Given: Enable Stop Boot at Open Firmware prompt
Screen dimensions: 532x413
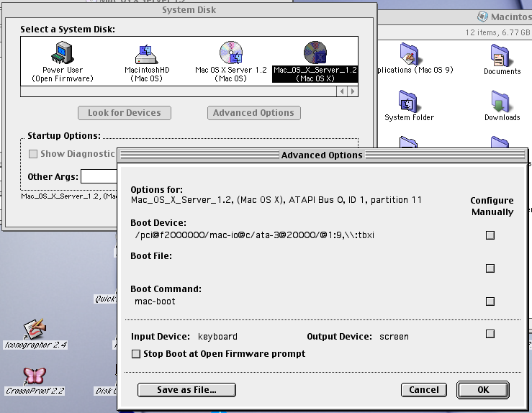Looking at the screenshot, I should point(136,354).
